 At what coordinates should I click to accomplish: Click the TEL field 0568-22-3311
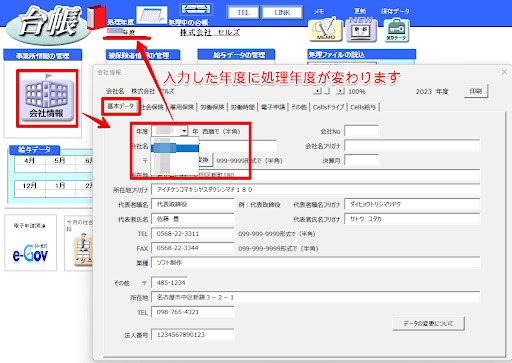193,234
